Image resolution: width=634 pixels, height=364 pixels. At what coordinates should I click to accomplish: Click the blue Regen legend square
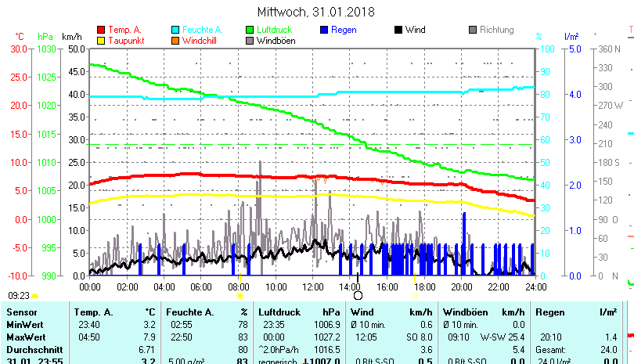[325, 30]
